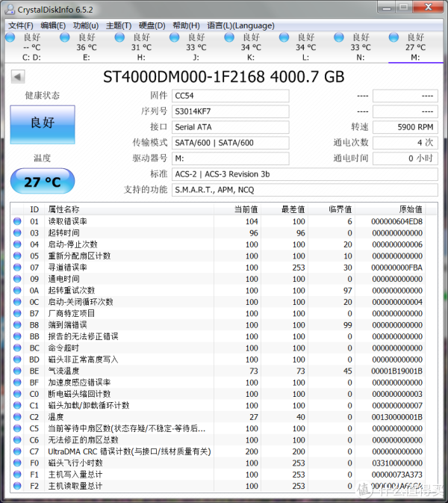This screenshot has width=448, height=503.
Task: Go to previous disk with left arrow
Action: [x=18, y=77]
